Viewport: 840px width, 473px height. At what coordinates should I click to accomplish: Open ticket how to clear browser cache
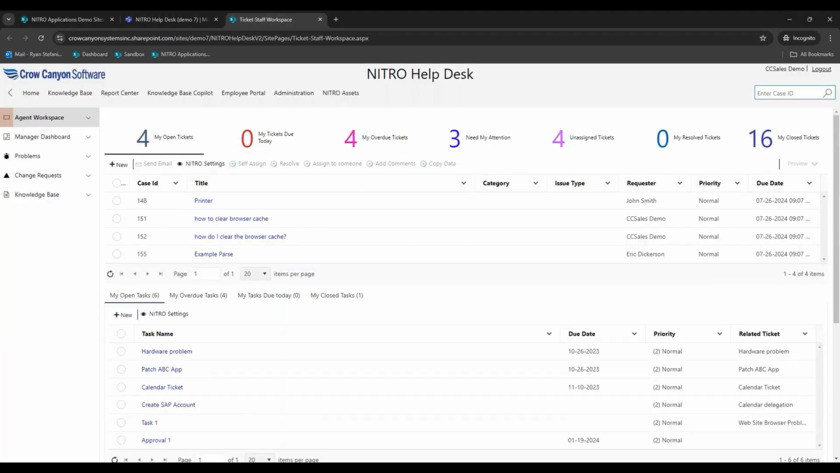[231, 219]
